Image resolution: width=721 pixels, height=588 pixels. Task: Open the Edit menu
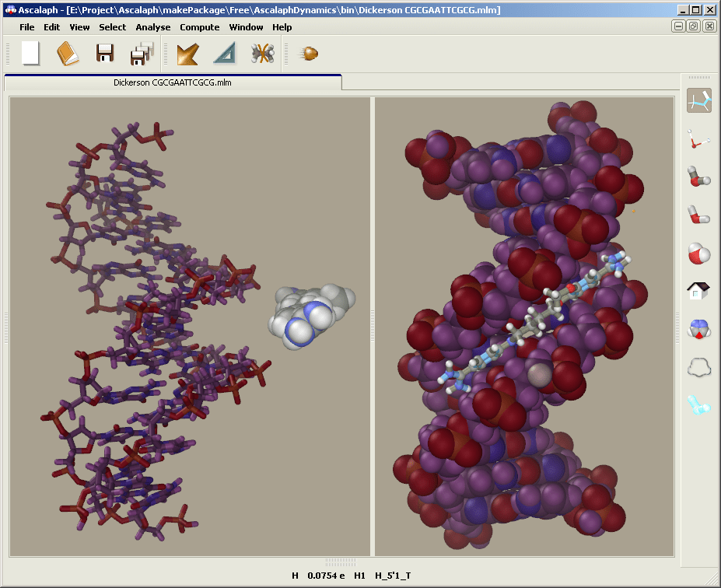pyautogui.click(x=52, y=27)
